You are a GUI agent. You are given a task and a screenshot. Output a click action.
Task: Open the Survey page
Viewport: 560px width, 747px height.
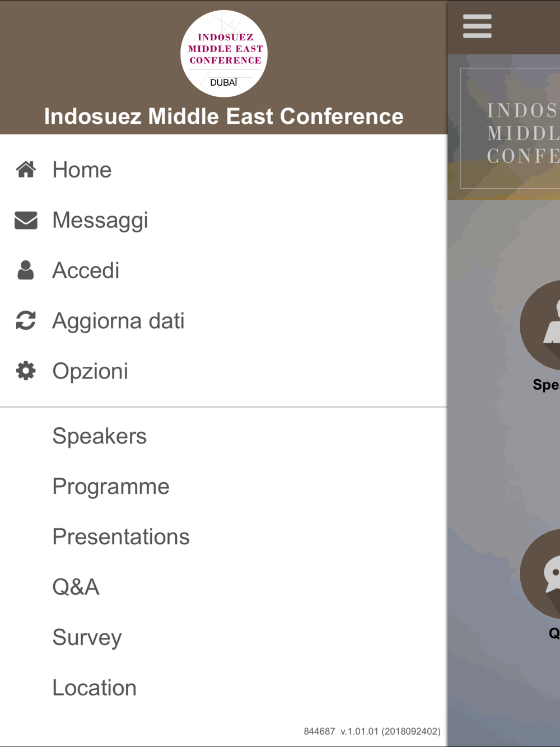223,638
